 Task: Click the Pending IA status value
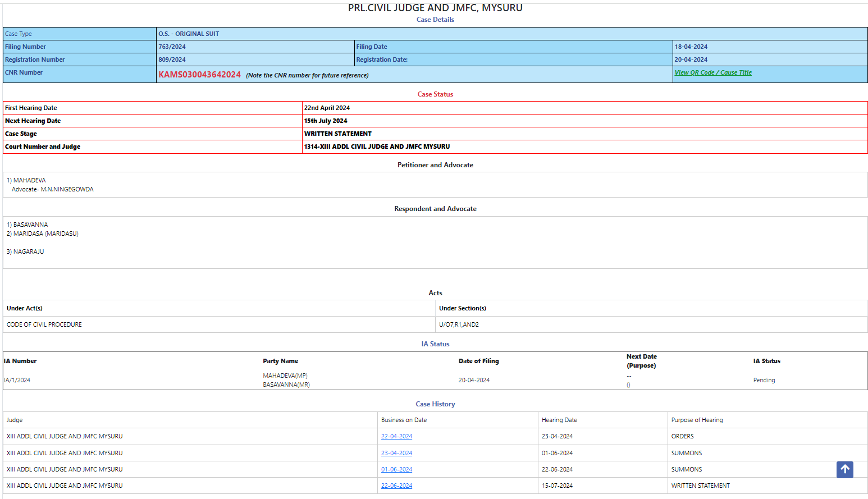(764, 380)
